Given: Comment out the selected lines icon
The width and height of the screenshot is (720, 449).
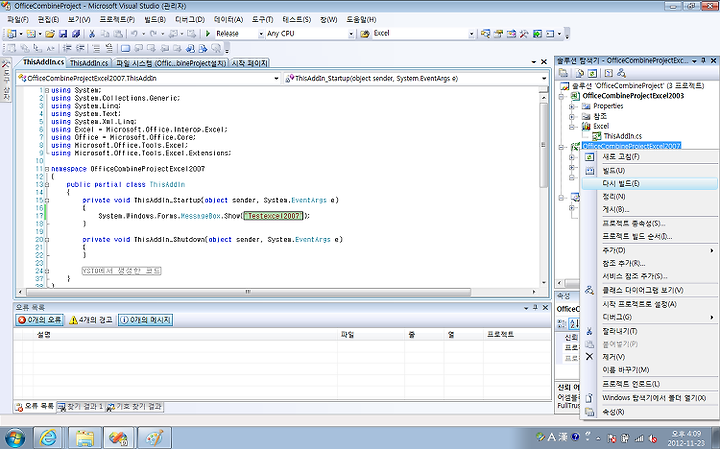Looking at the screenshot, I should pyautogui.click(x=96, y=48).
